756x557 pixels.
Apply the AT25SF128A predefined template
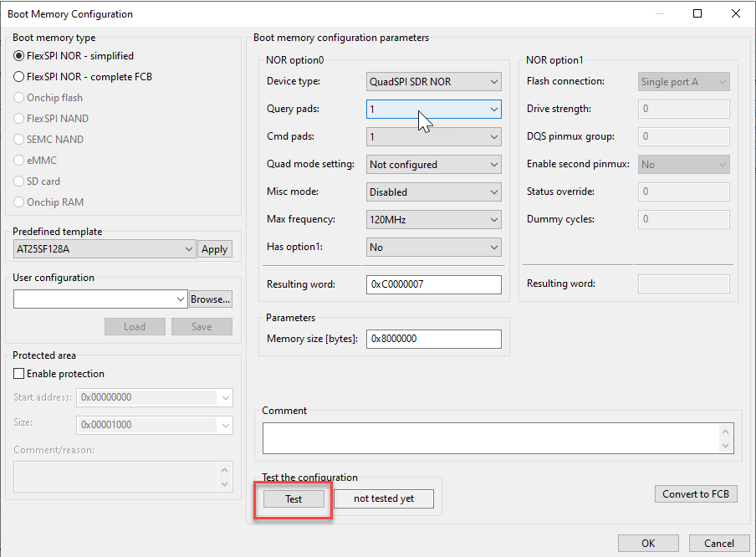pyautogui.click(x=215, y=248)
